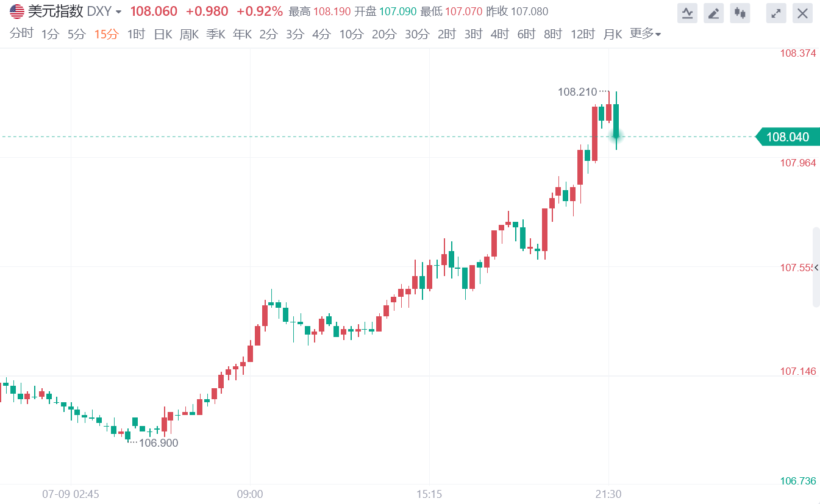Close the chart panel
The height and width of the screenshot is (504, 820).
coord(802,13)
